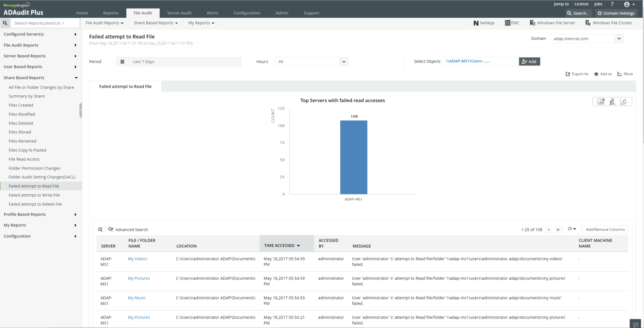Select Files Deleted report in sidebar

tap(21, 123)
